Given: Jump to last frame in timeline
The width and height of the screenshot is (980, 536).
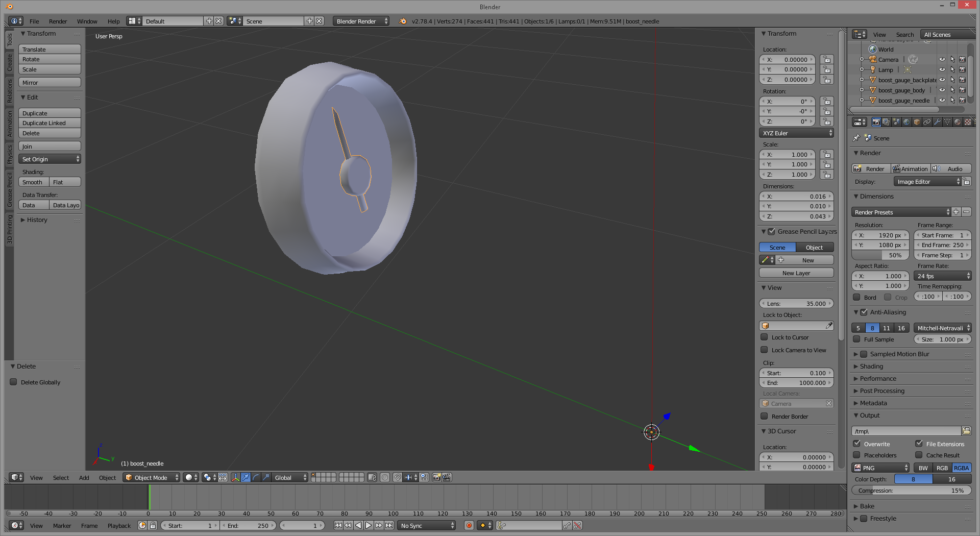Looking at the screenshot, I should coord(389,525).
